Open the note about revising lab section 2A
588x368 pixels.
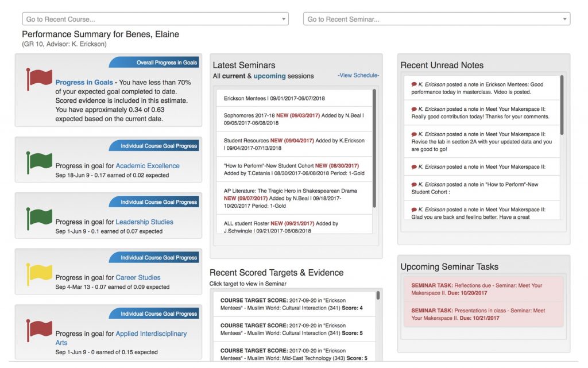(x=482, y=142)
